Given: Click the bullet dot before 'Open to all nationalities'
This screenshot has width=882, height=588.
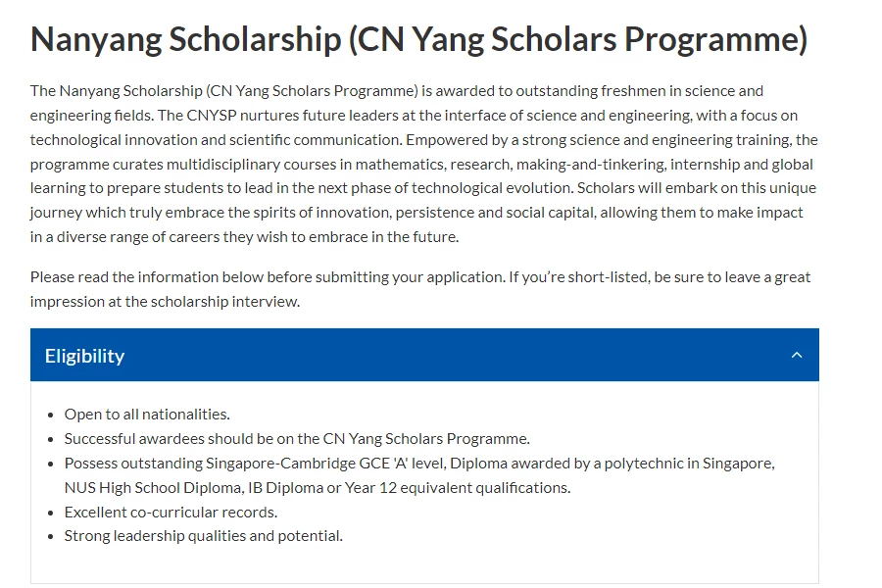Looking at the screenshot, I should (51, 416).
